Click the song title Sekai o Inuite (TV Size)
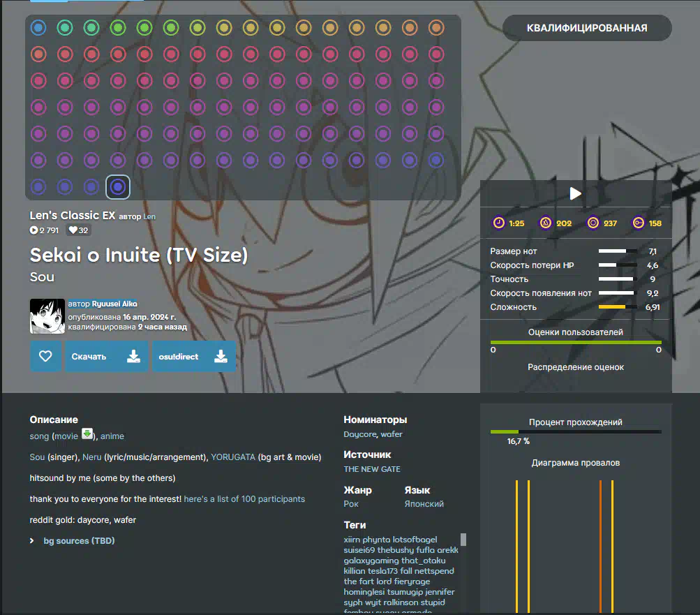700x615 pixels. (139, 255)
